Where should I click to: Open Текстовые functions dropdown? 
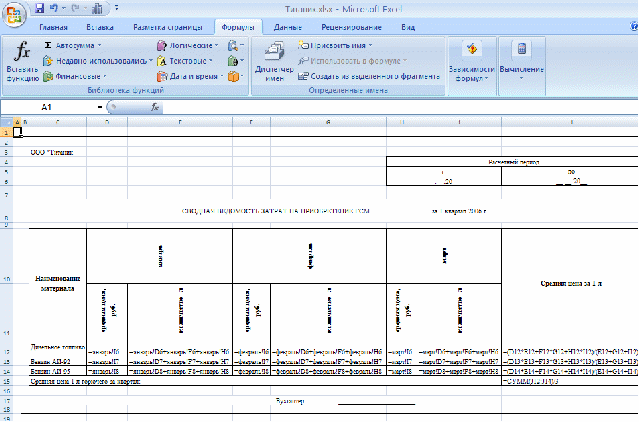coord(185,61)
